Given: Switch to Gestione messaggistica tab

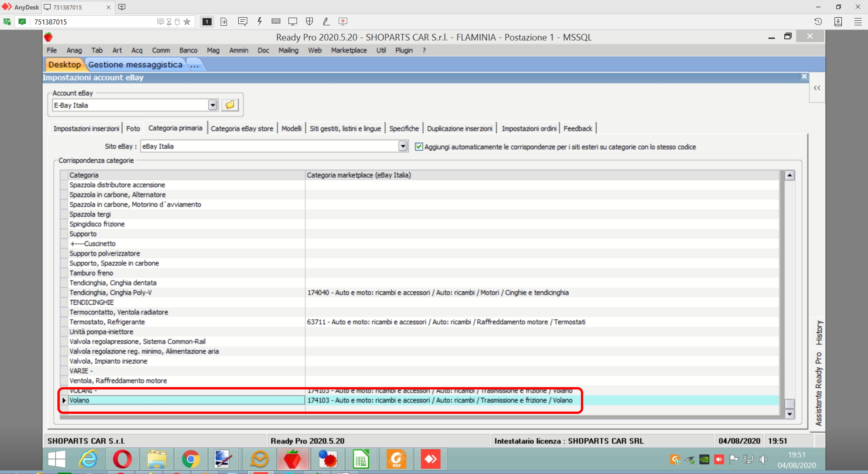Looking at the screenshot, I should (x=135, y=65).
